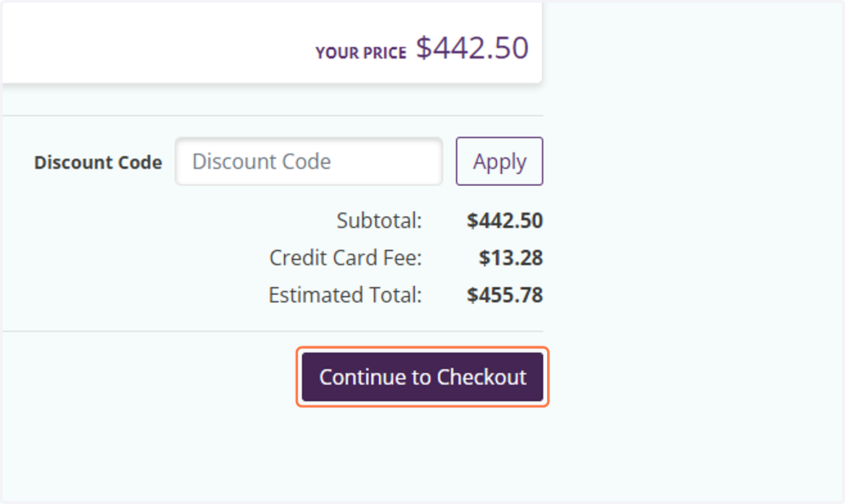Focus the Discount Code input field
The width and height of the screenshot is (845, 504).
(309, 161)
